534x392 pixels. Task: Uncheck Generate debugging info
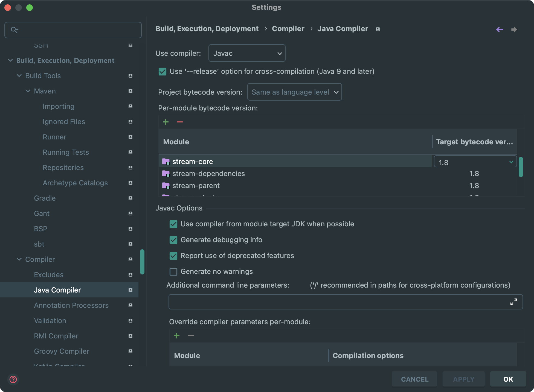[x=173, y=240]
